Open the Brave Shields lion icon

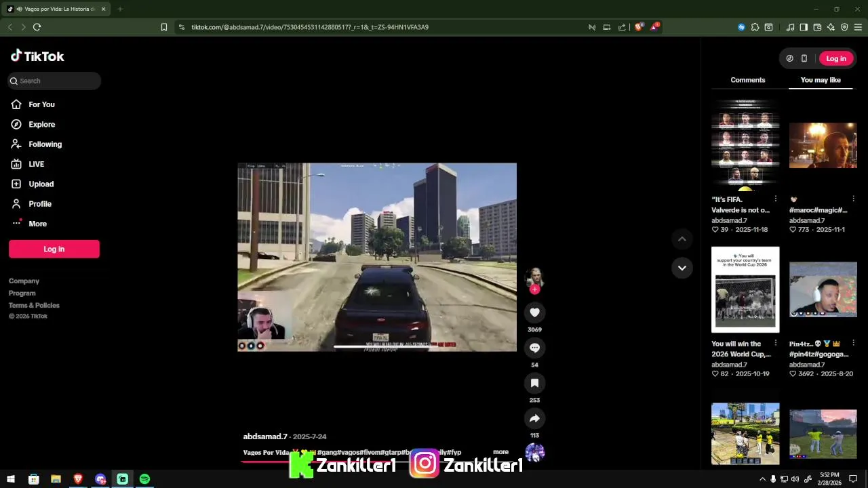click(x=638, y=27)
